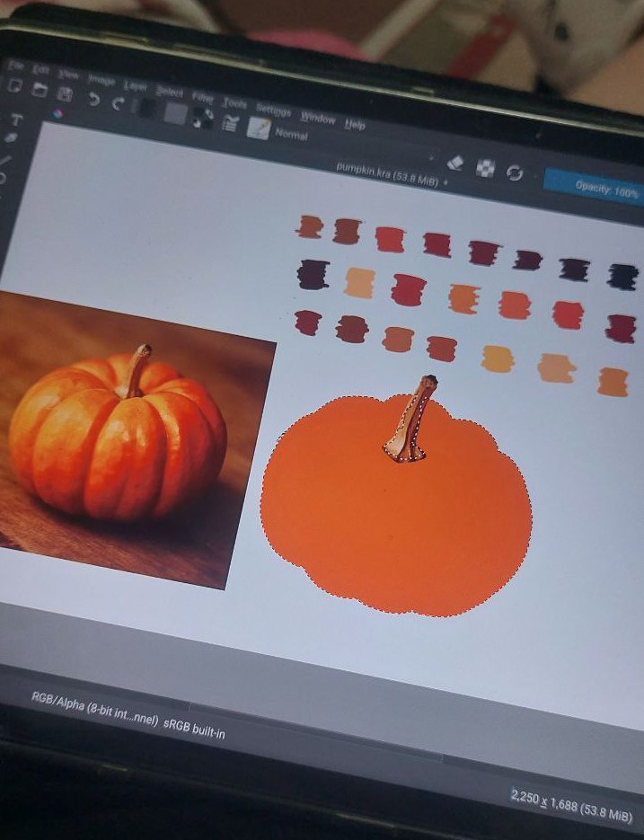Open the Select menu
Screen dimensions: 644x840
169,92
